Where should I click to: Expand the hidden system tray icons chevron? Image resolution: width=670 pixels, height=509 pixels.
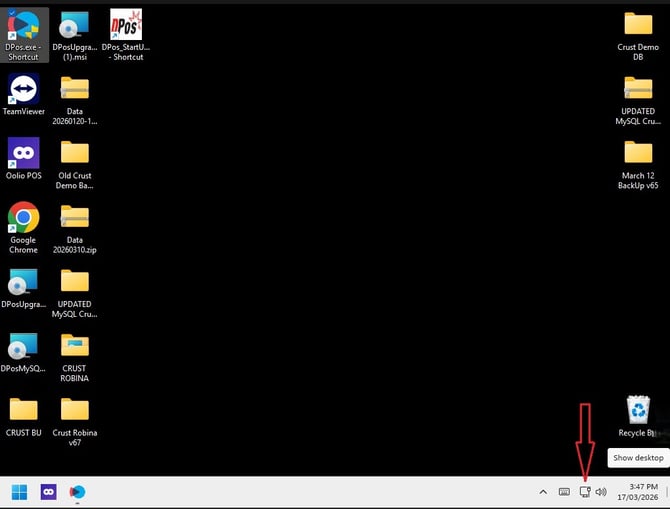pyautogui.click(x=543, y=492)
